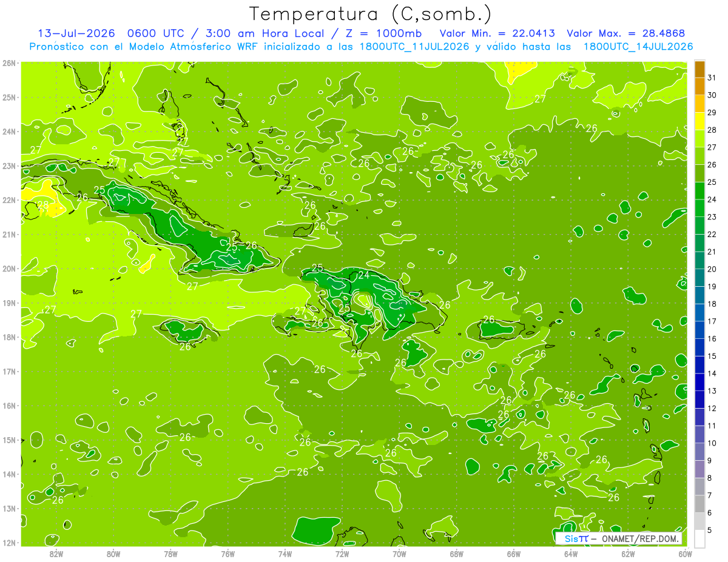Click the 60W longitude axis label

click(x=686, y=554)
